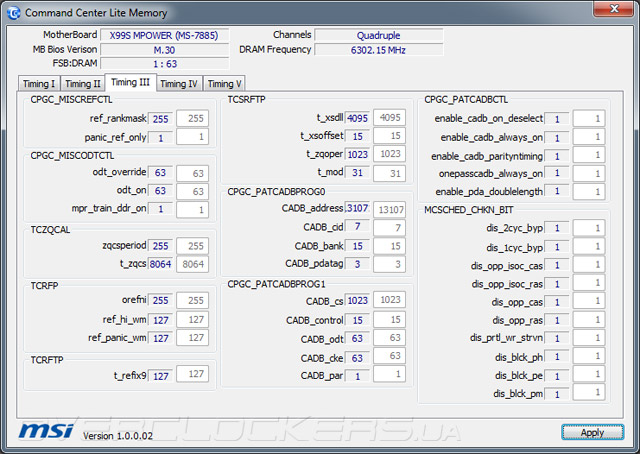
Task: Edit the ref_panic_wm input field
Action: pyautogui.click(x=193, y=337)
